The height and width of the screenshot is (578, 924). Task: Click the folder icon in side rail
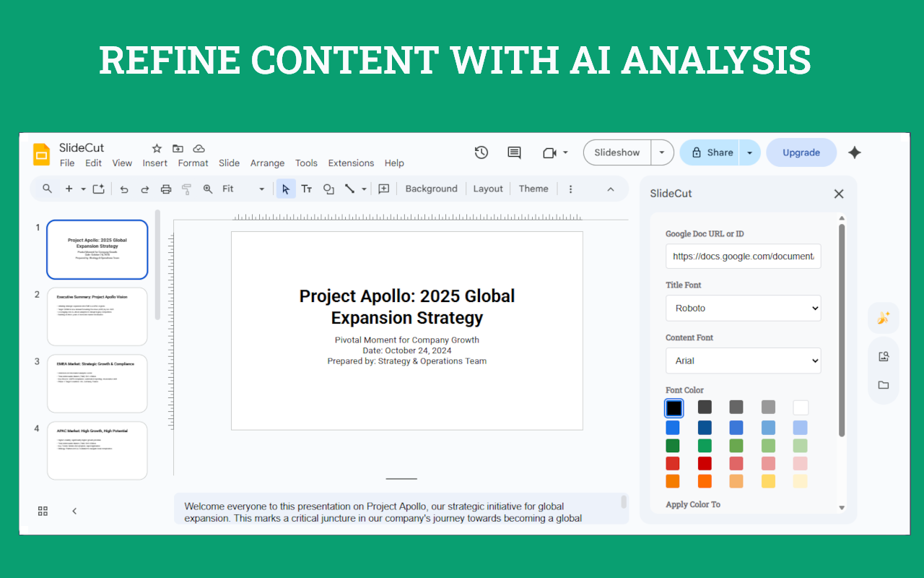(883, 384)
